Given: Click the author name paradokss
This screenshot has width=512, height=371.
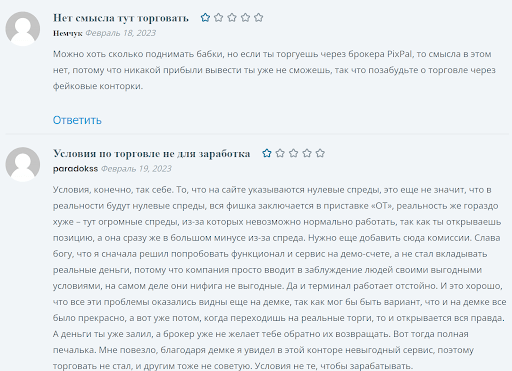Looking at the screenshot, I should coord(75,169).
